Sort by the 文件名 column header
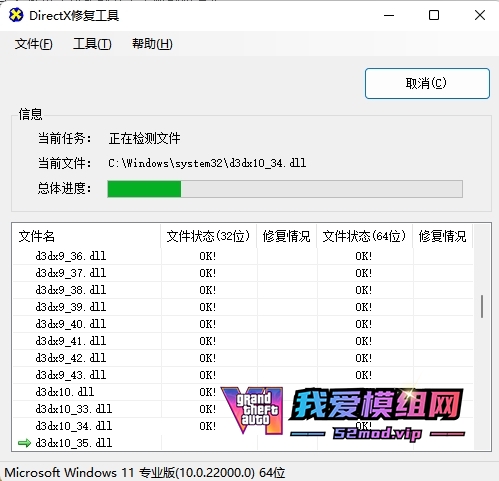The height and width of the screenshot is (481, 499). pyautogui.click(x=87, y=236)
